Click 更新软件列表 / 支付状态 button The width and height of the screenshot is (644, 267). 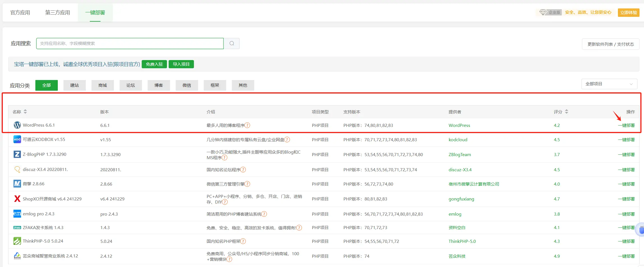[x=611, y=44]
